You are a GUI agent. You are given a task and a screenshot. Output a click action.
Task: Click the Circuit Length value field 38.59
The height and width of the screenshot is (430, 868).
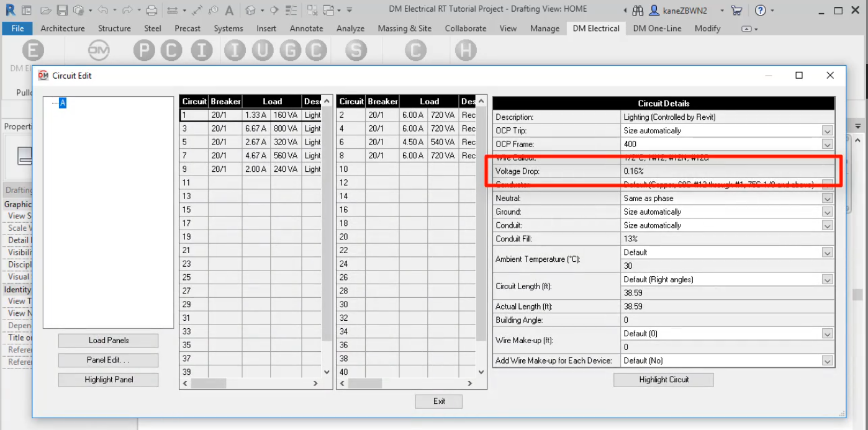point(727,293)
